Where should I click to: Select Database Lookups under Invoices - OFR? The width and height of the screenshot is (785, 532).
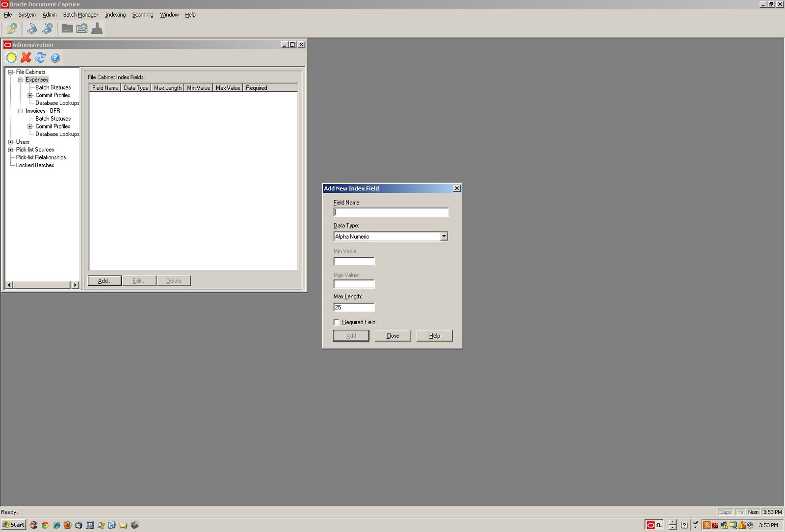tap(57, 134)
